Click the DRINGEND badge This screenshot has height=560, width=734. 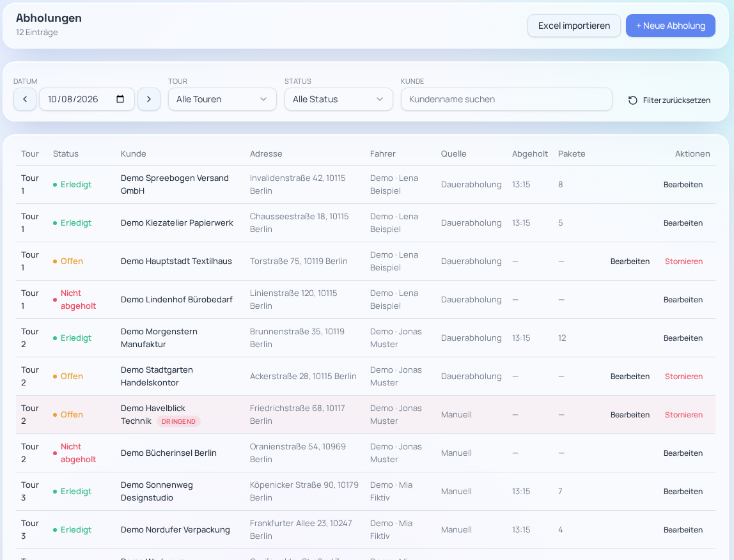(x=178, y=421)
